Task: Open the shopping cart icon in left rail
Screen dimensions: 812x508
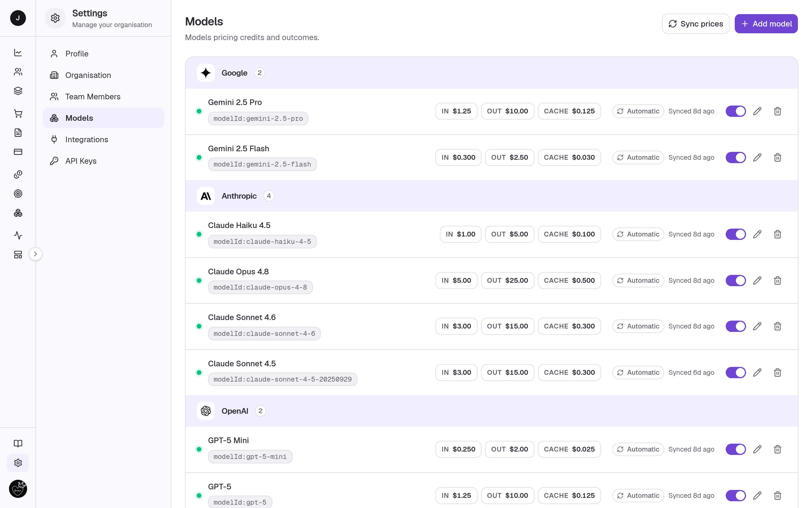Action: tap(18, 113)
